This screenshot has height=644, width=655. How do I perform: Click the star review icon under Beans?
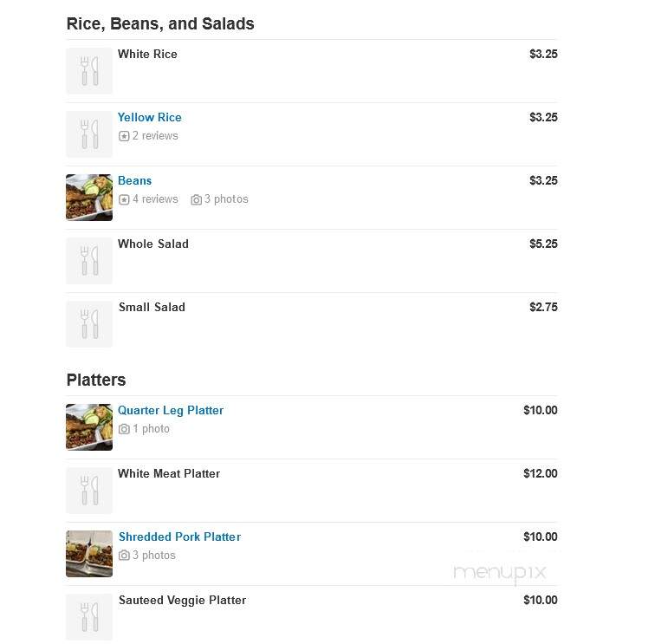click(124, 199)
